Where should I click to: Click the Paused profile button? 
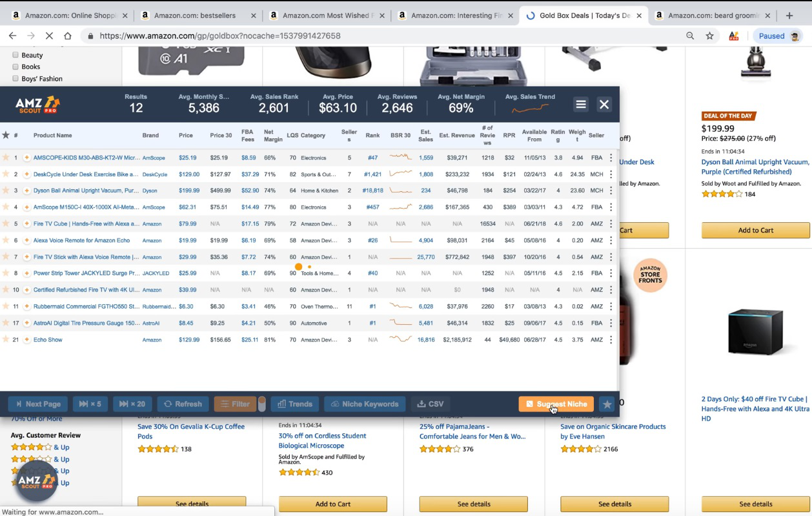pos(778,36)
